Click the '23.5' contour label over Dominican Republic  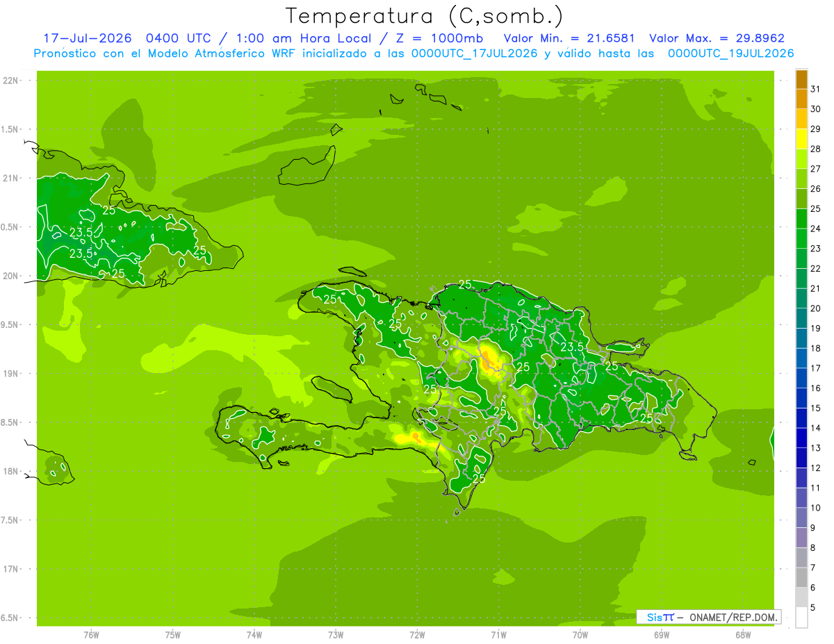tap(571, 347)
